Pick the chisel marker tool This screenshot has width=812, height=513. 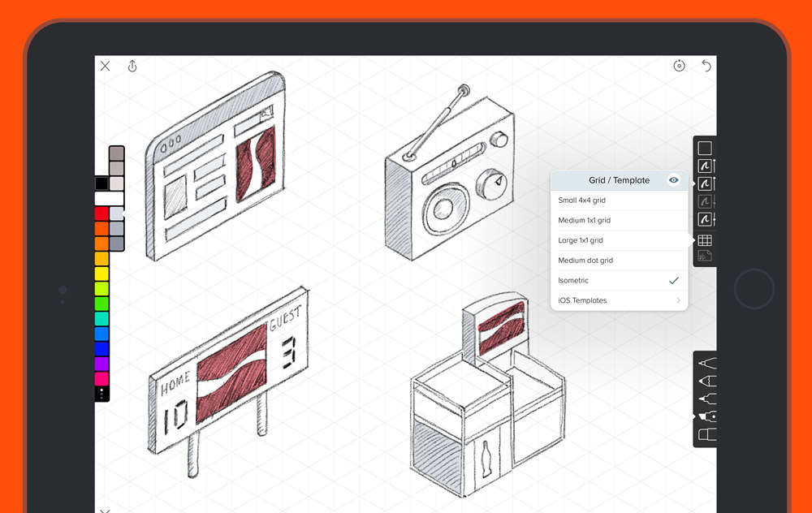point(706,416)
